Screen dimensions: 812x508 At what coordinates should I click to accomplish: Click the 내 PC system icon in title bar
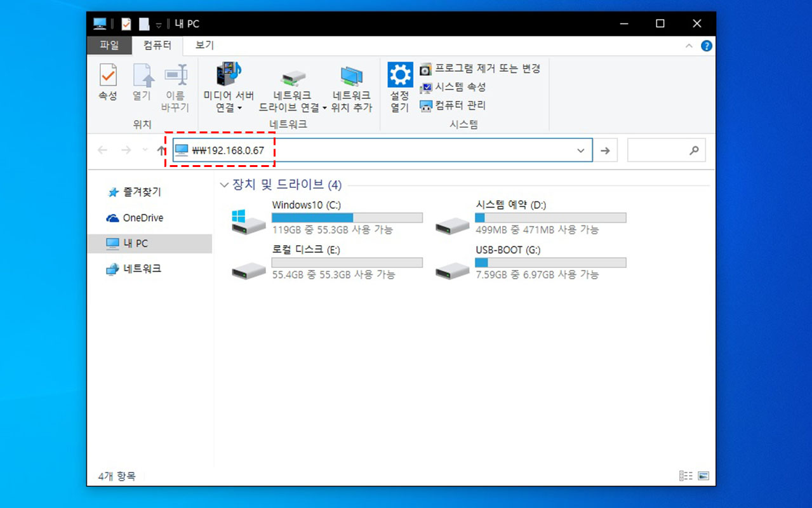click(x=100, y=24)
